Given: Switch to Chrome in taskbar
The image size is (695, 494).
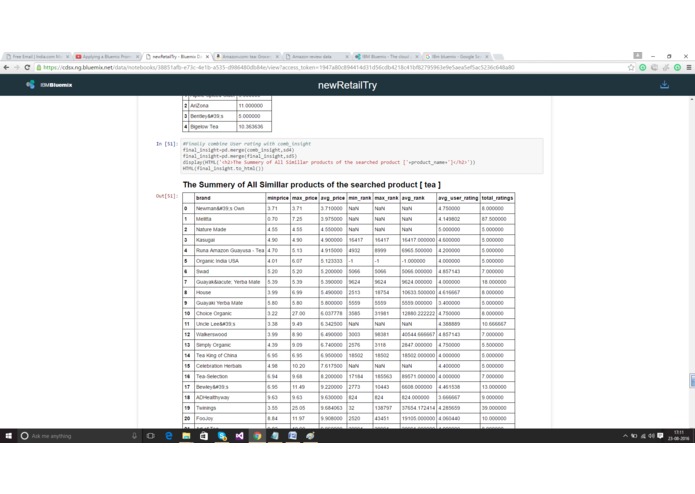Looking at the screenshot, I should click(x=257, y=436).
